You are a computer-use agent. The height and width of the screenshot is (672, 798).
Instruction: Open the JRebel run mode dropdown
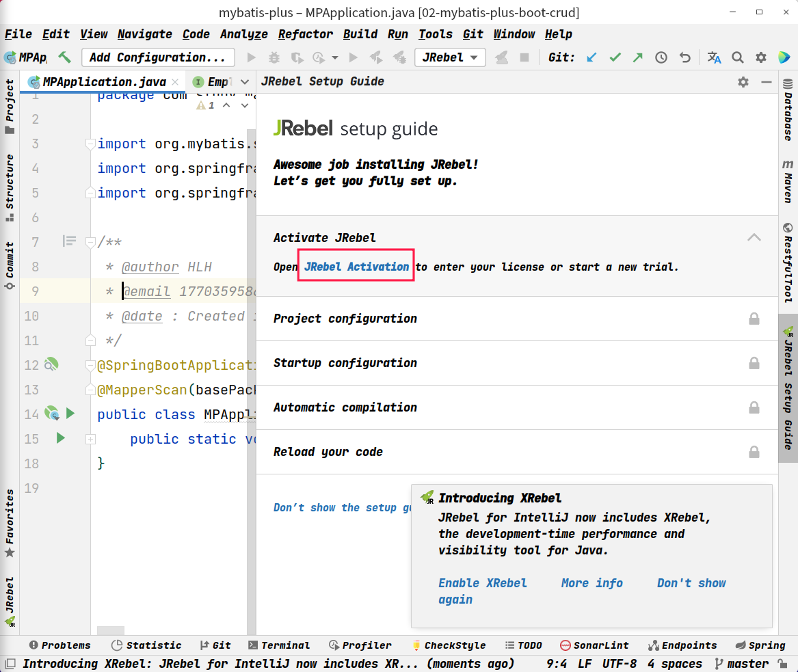[450, 57]
